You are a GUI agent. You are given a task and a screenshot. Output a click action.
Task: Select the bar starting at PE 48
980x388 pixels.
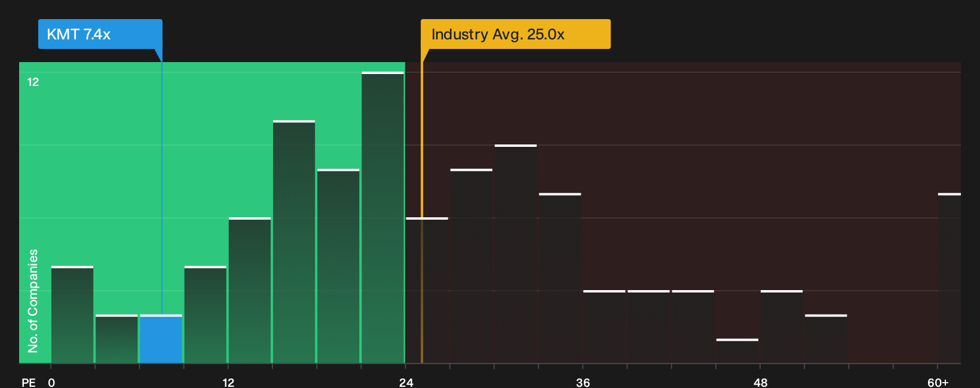[x=782, y=327]
